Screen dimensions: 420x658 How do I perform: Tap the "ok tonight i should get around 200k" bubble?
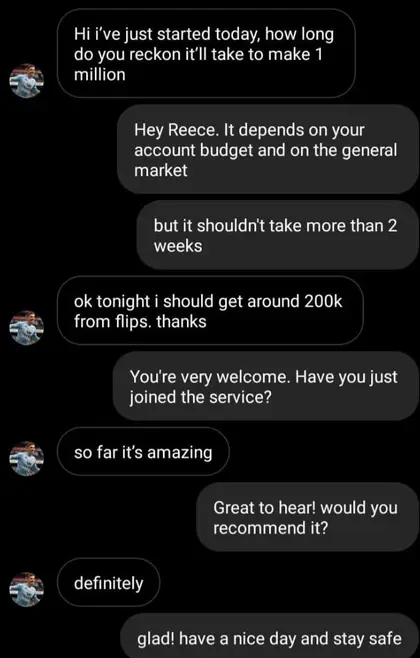[x=210, y=311]
